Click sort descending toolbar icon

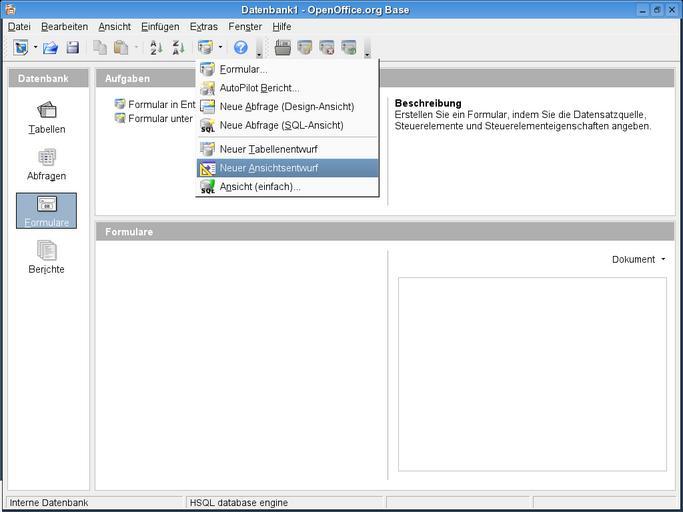click(178, 47)
